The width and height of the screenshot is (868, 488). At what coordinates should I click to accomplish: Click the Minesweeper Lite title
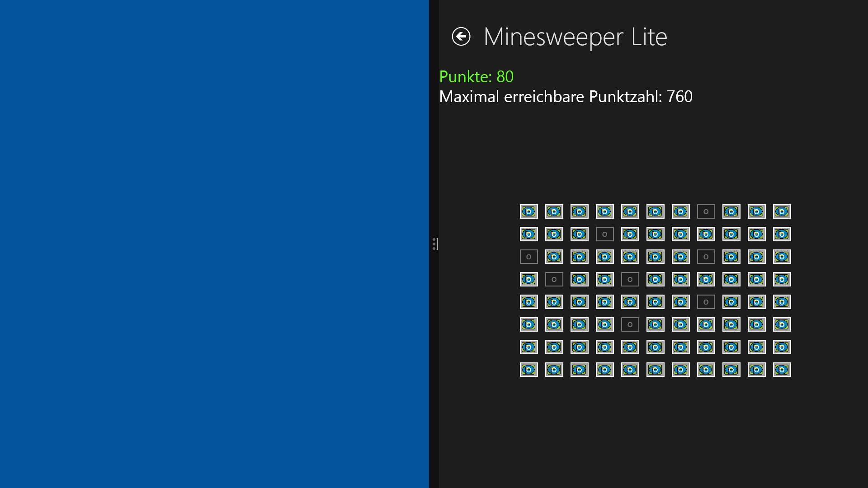(575, 37)
